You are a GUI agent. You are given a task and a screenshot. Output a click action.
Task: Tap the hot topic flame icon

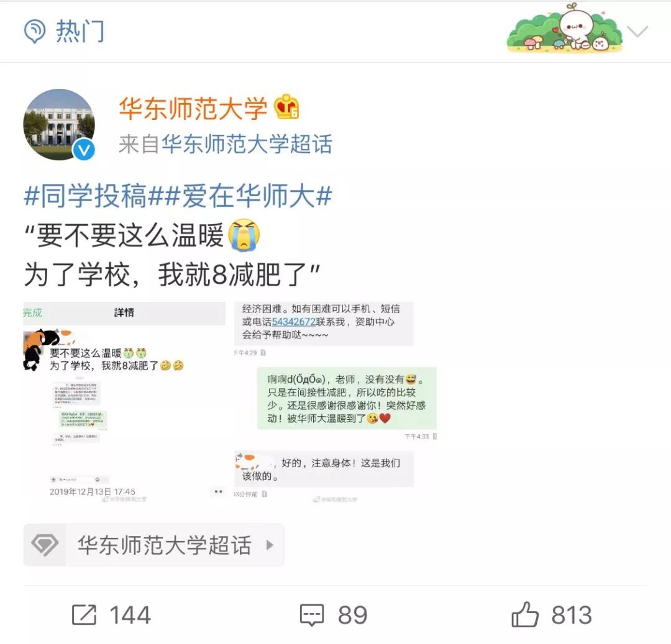35,31
